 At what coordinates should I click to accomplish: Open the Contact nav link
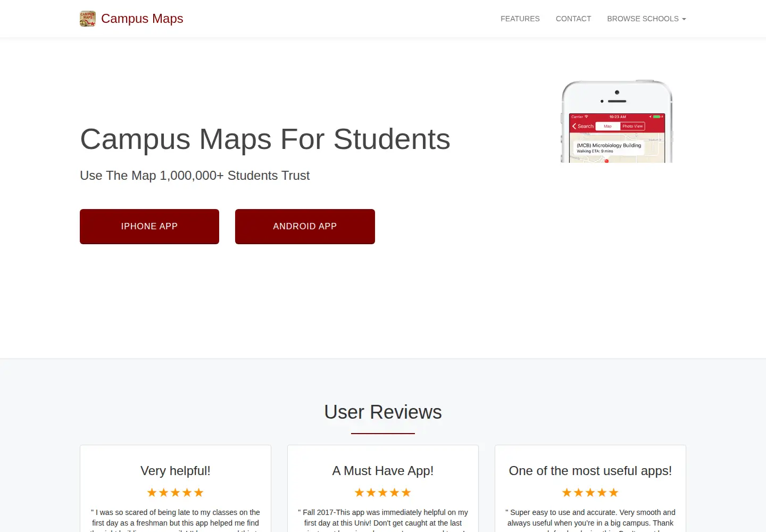[x=573, y=19]
